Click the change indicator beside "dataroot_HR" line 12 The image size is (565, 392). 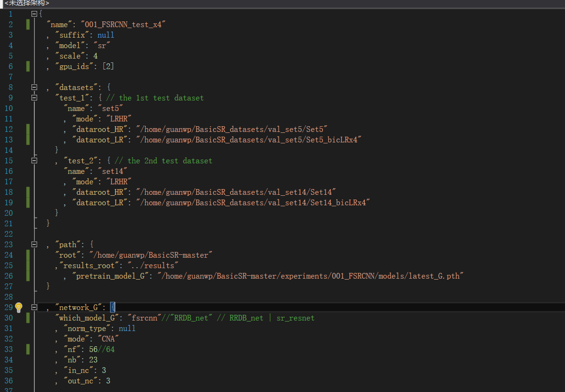pos(28,129)
